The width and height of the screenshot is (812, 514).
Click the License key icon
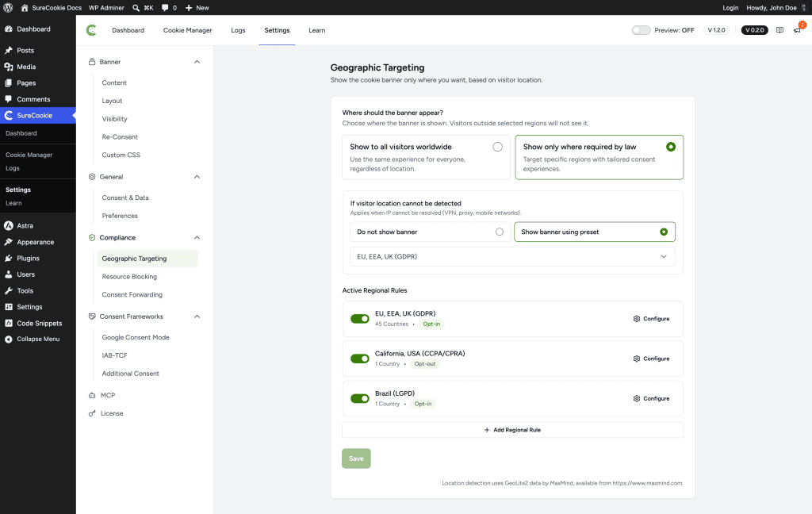click(92, 413)
